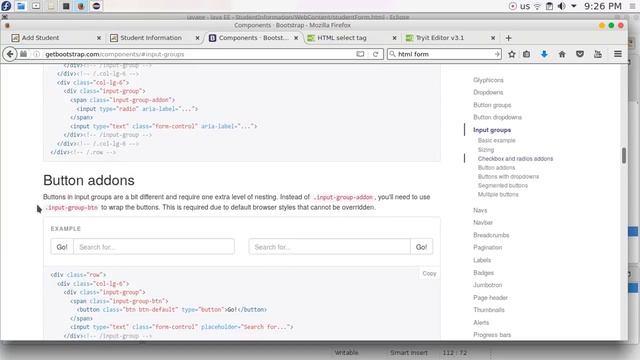The height and width of the screenshot is (360, 640).
Task: Click the 'html form' search box
Action: tap(445, 54)
